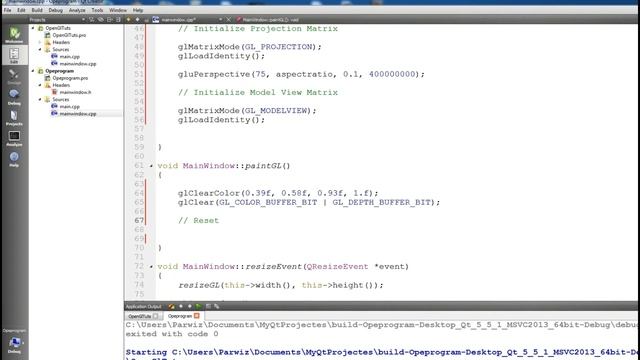Close the mainwindow.cpp editor document
Viewport: 640px width, 360px height.
click(x=229, y=20)
